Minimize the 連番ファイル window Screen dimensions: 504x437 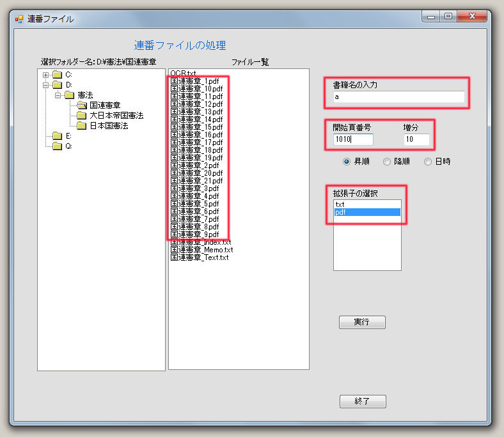(x=431, y=17)
